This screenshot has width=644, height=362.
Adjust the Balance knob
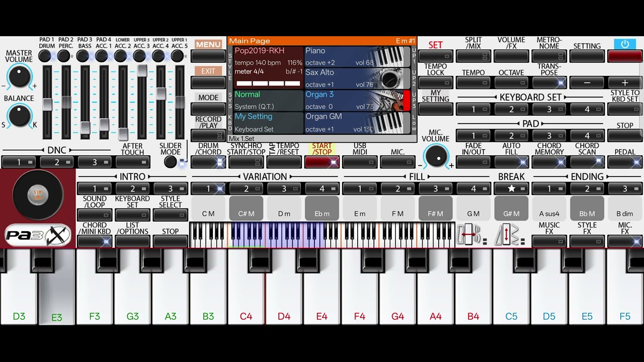pyautogui.click(x=19, y=116)
